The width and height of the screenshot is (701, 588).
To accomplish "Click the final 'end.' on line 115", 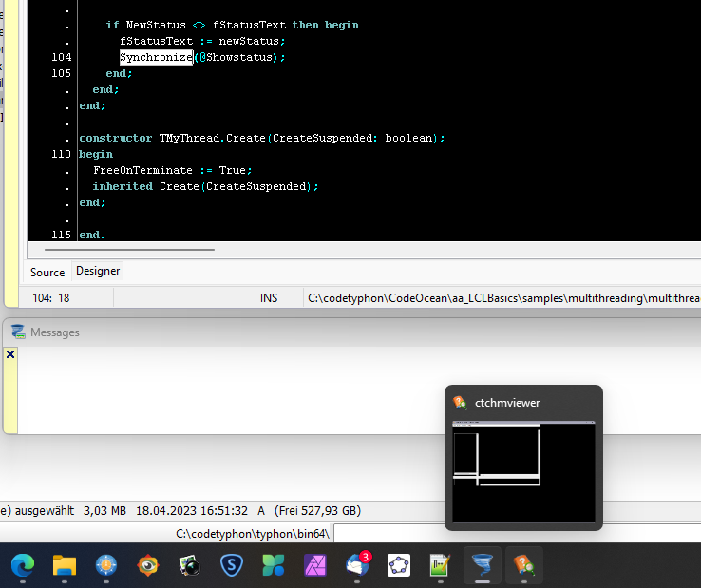I will click(91, 235).
